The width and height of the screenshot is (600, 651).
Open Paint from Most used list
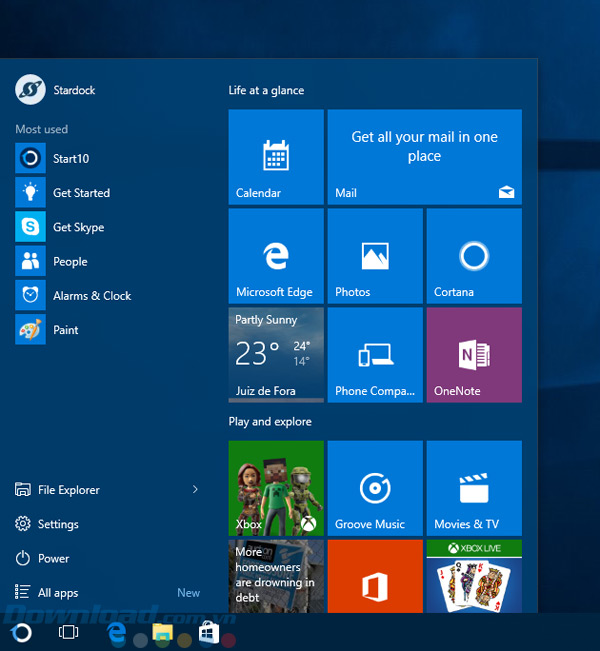[x=65, y=330]
